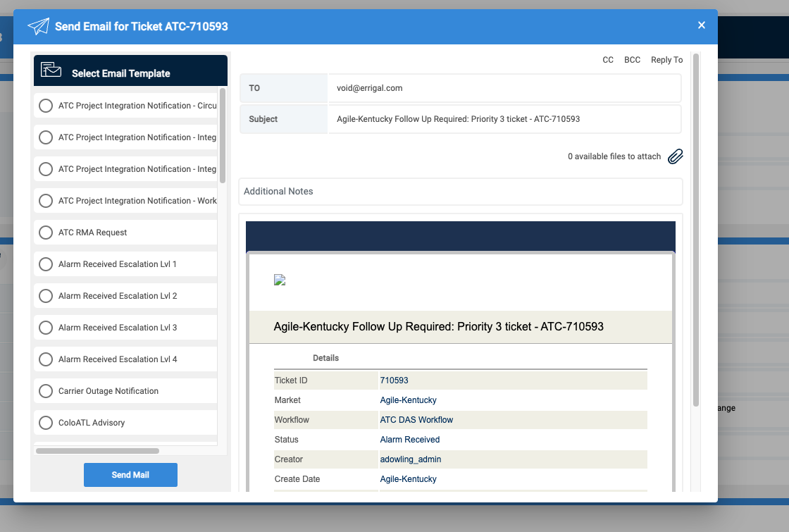789x532 pixels.
Task: Click the template list vertical scrollbar
Action: click(223, 135)
